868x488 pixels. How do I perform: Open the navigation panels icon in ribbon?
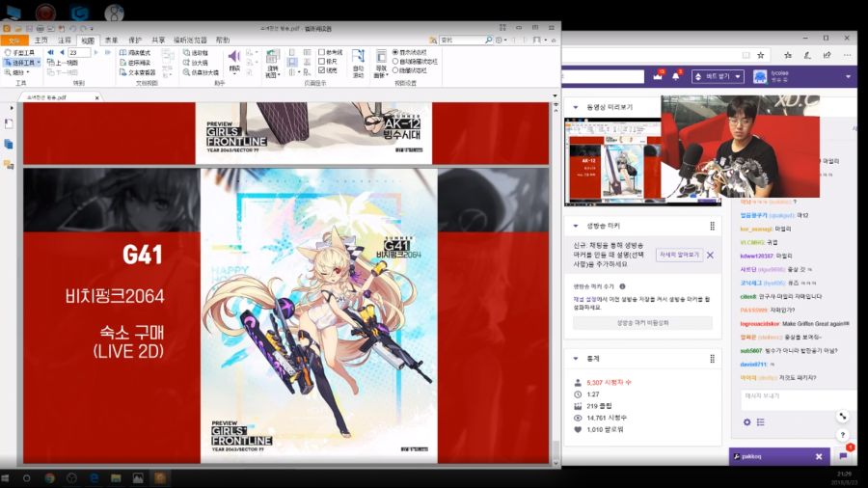[x=381, y=56]
